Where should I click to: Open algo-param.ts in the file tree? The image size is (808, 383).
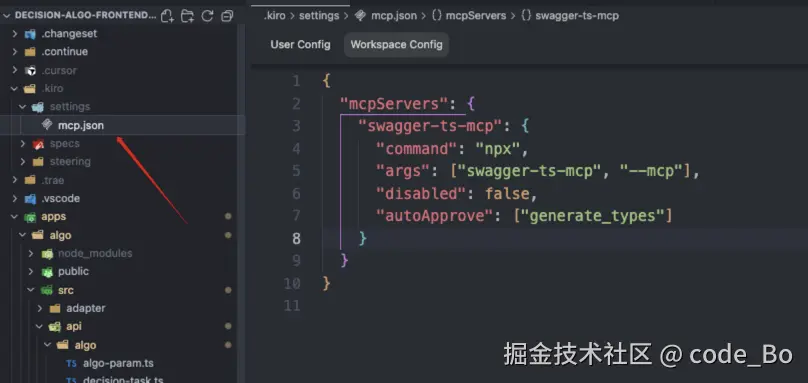pos(119,363)
